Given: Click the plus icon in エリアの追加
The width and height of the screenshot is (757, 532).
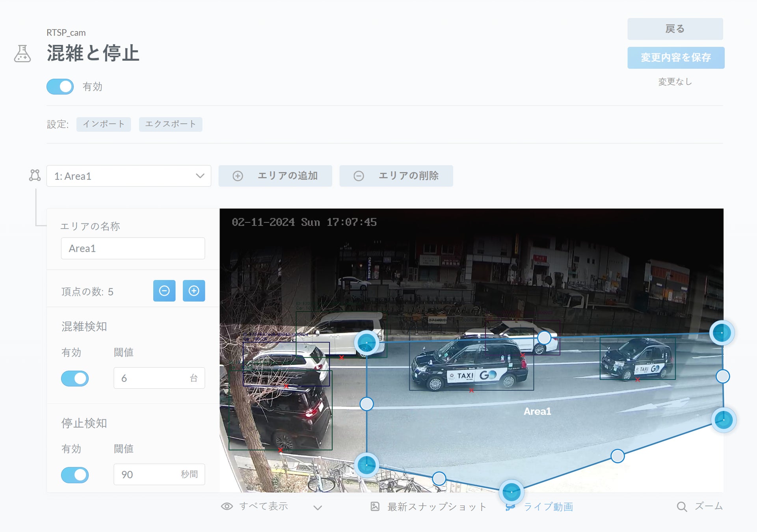Looking at the screenshot, I should coord(238,176).
